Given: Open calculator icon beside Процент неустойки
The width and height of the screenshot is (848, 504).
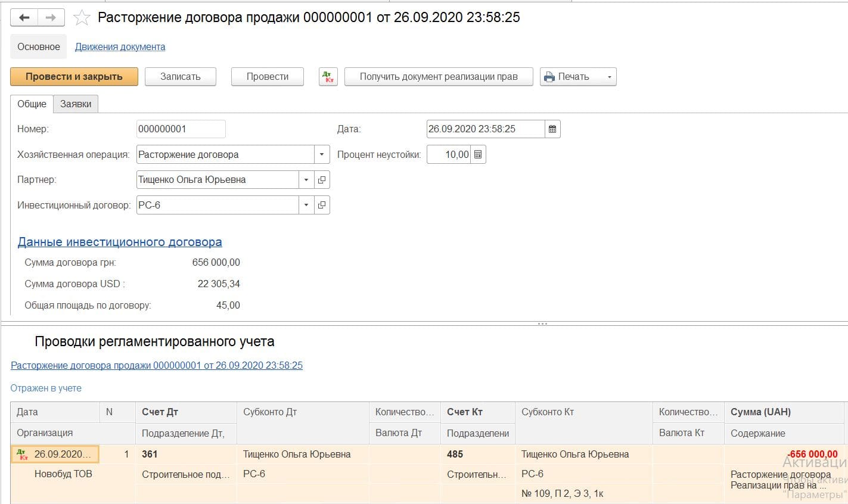Looking at the screenshot, I should [x=478, y=155].
